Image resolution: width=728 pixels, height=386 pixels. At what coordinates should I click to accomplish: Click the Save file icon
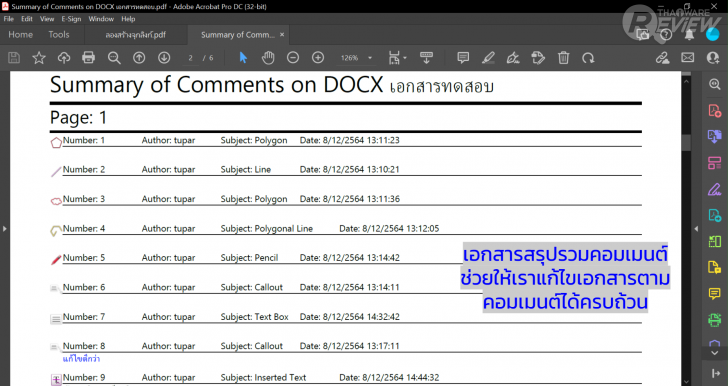tap(14, 58)
